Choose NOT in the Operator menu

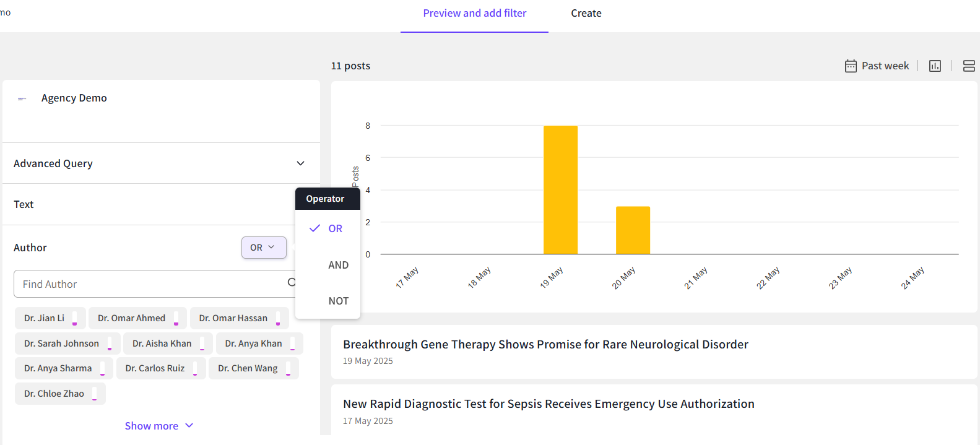[x=338, y=301]
